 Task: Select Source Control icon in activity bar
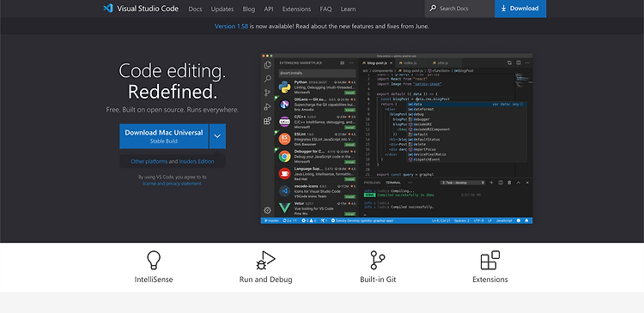point(268,93)
